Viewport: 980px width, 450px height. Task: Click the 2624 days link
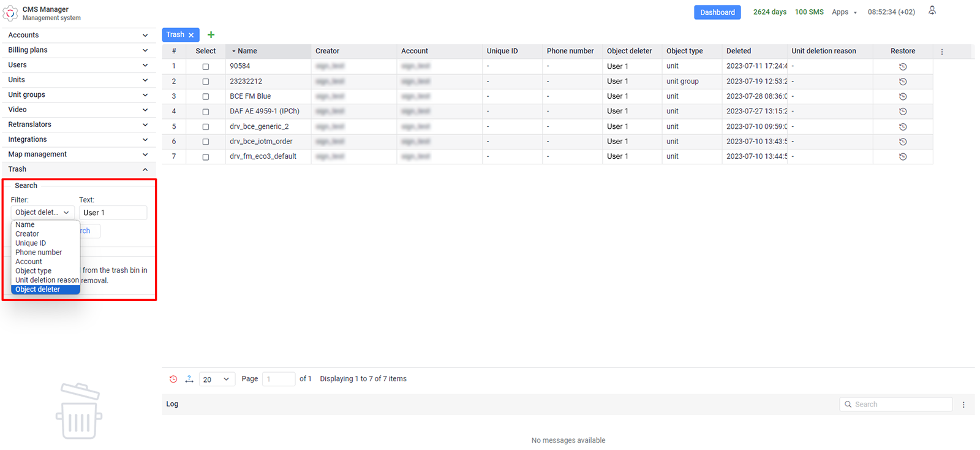click(x=770, y=12)
